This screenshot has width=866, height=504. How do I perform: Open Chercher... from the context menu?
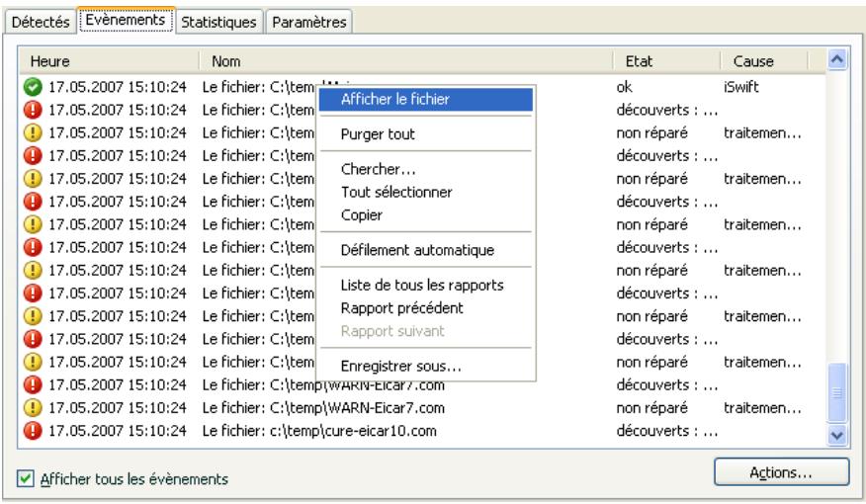[x=426, y=169]
